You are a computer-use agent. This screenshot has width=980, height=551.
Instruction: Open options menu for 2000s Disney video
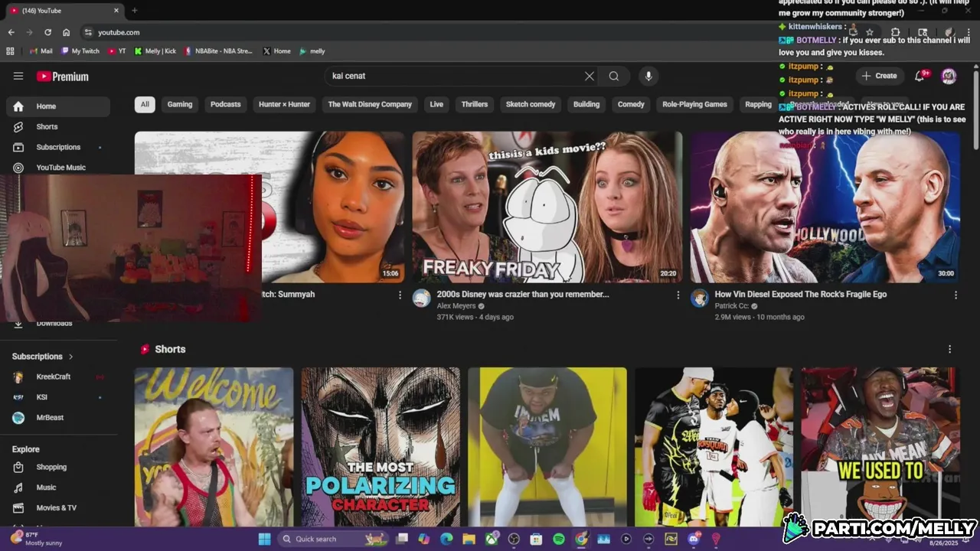point(678,295)
